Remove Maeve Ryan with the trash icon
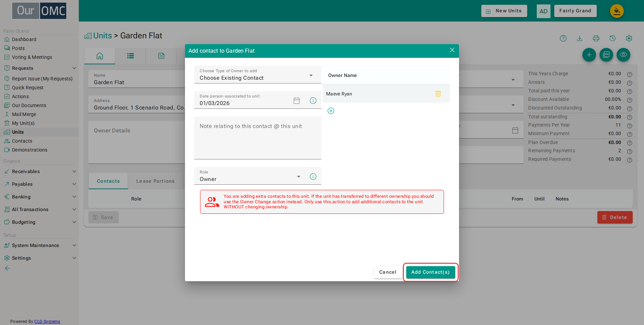 [438, 94]
